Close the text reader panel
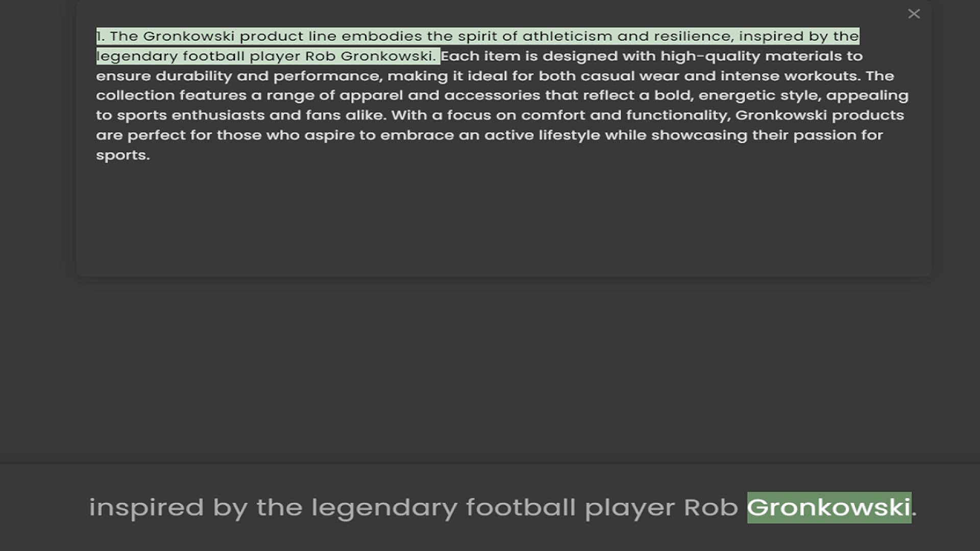Image resolution: width=980 pixels, height=551 pixels. pos(914,14)
